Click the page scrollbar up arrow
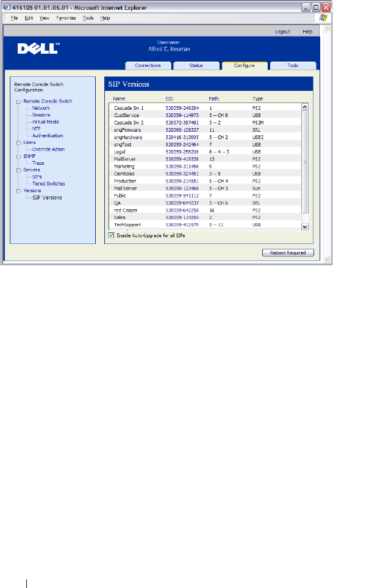The width and height of the screenshot is (391, 588). click(326, 29)
